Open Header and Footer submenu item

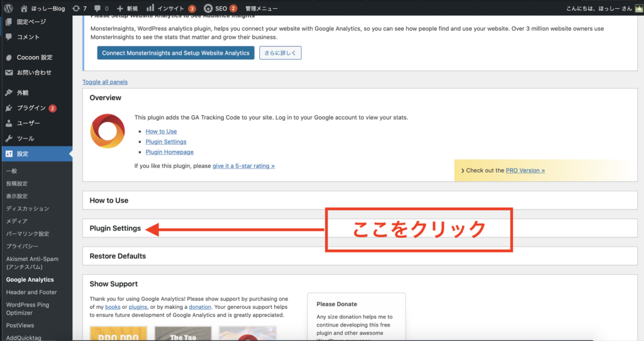(x=31, y=292)
